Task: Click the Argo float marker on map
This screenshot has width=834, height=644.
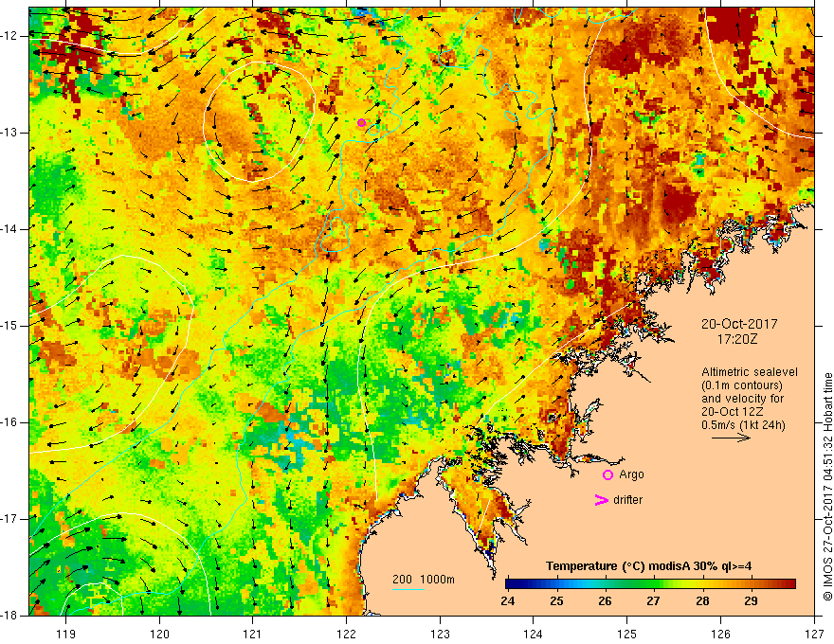Action: [362, 123]
